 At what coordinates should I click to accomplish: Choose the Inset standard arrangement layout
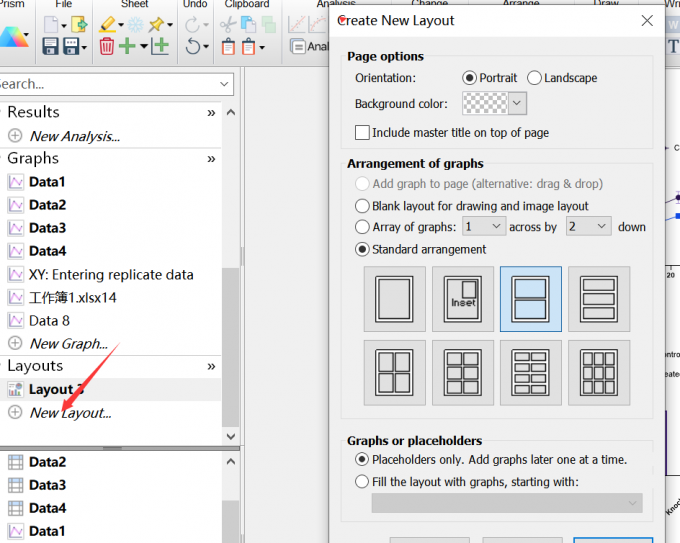pos(462,298)
